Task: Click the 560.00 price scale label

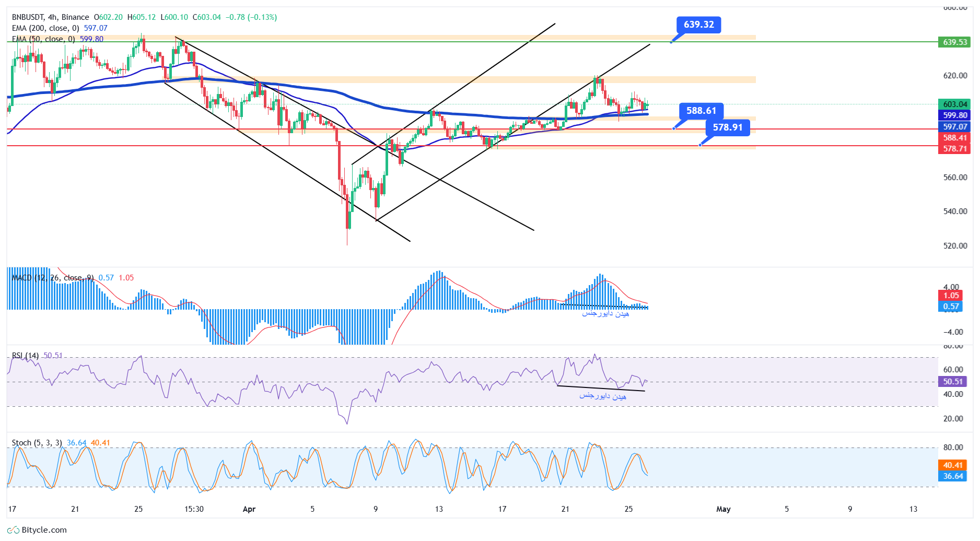Action: point(955,178)
